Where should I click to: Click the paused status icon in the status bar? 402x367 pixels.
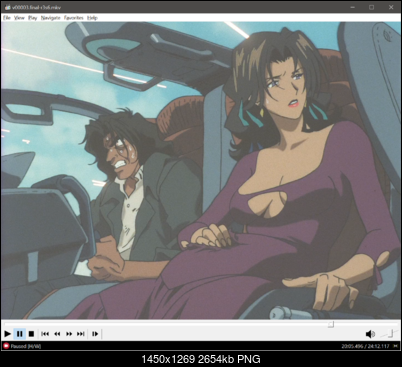(6, 346)
